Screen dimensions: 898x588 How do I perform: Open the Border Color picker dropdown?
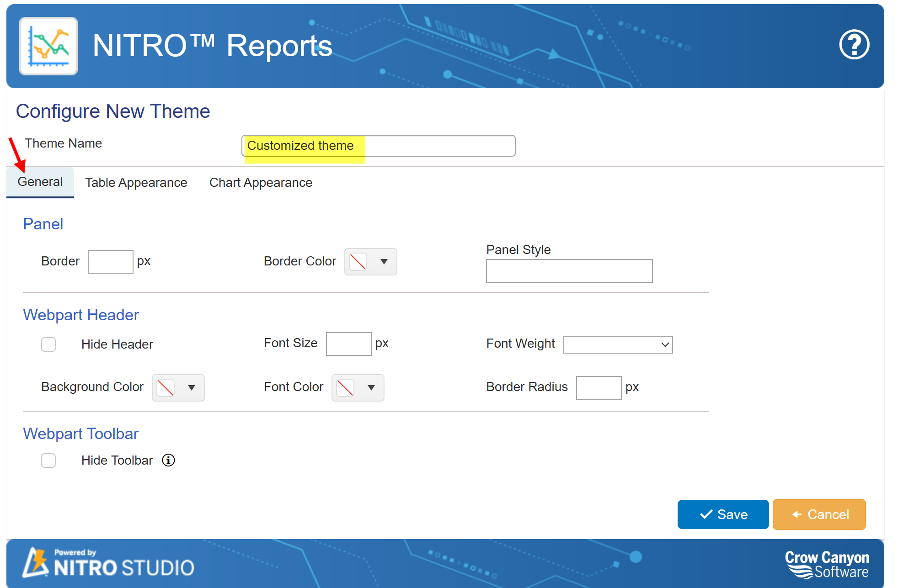point(383,262)
